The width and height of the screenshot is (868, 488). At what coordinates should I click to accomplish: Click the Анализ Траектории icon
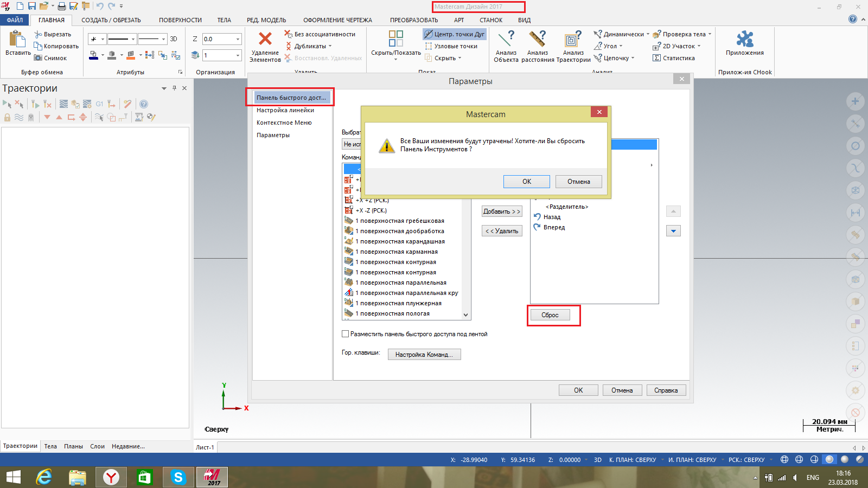[x=573, y=38]
